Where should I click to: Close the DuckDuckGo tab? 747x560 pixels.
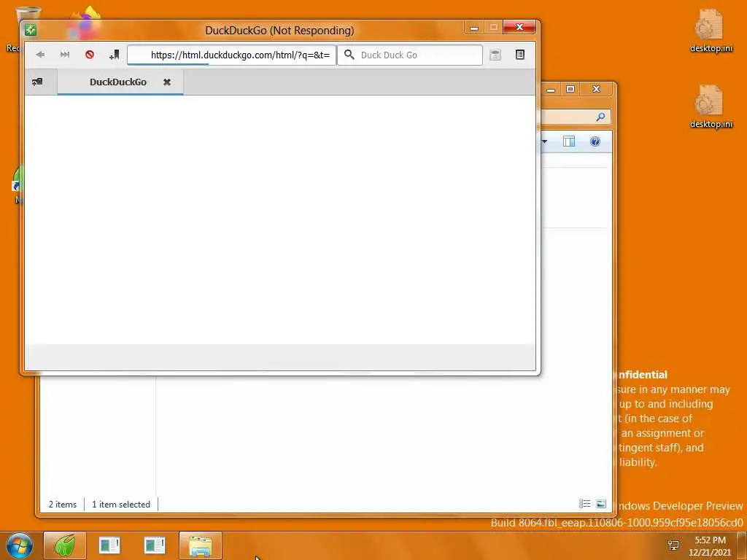point(167,82)
